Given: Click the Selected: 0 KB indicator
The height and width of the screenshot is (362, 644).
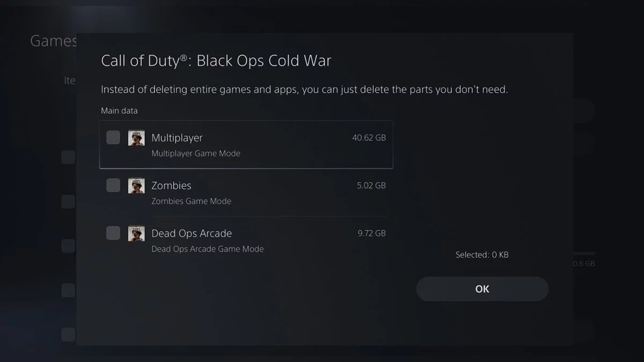Looking at the screenshot, I should click(482, 255).
